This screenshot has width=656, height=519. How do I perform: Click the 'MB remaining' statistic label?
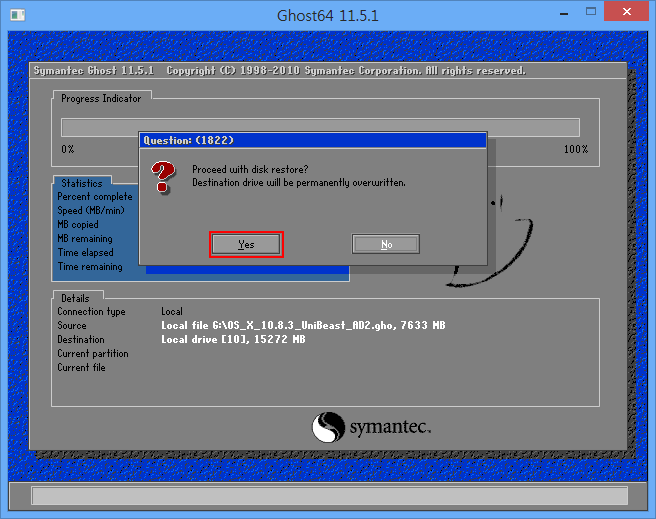tap(85, 239)
